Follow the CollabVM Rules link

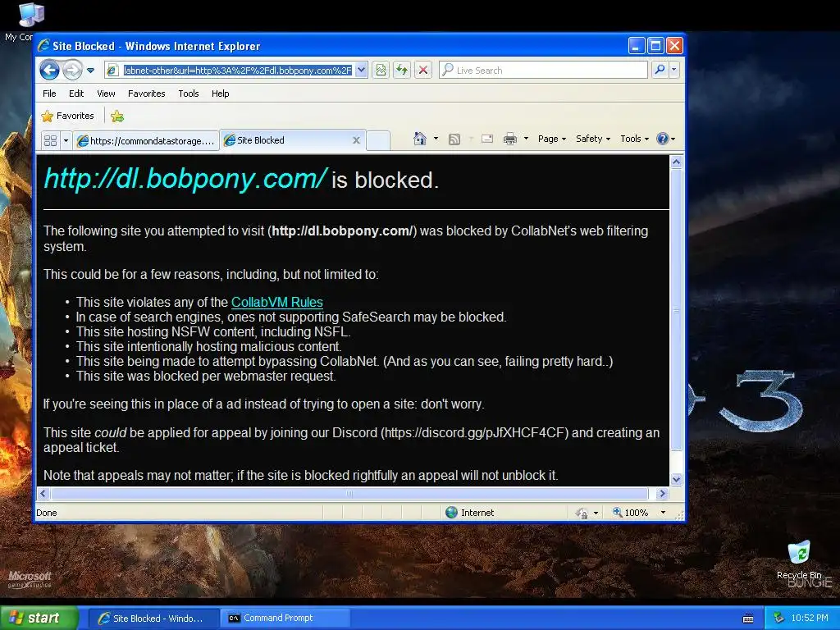pyautogui.click(x=277, y=302)
